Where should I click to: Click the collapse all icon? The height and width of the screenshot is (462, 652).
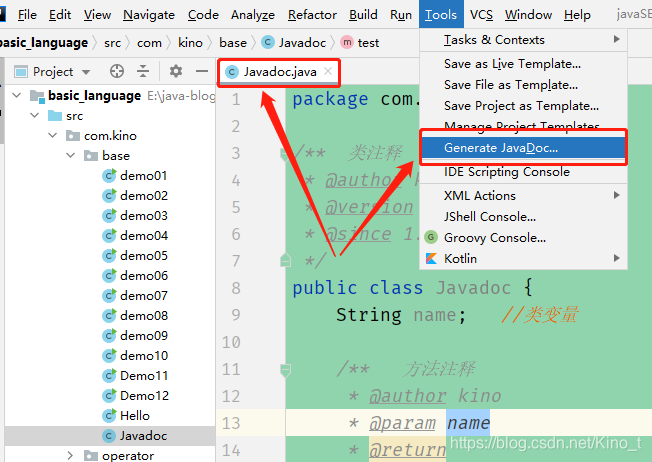tap(143, 72)
